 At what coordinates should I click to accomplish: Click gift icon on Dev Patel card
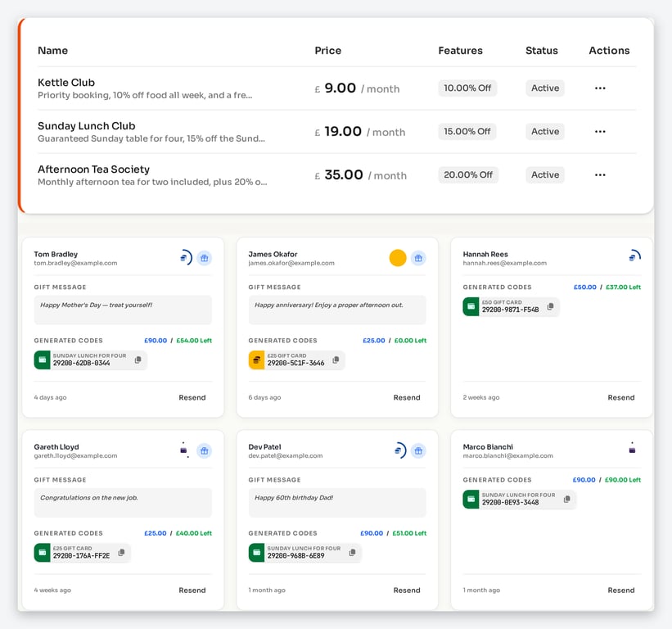click(x=419, y=450)
